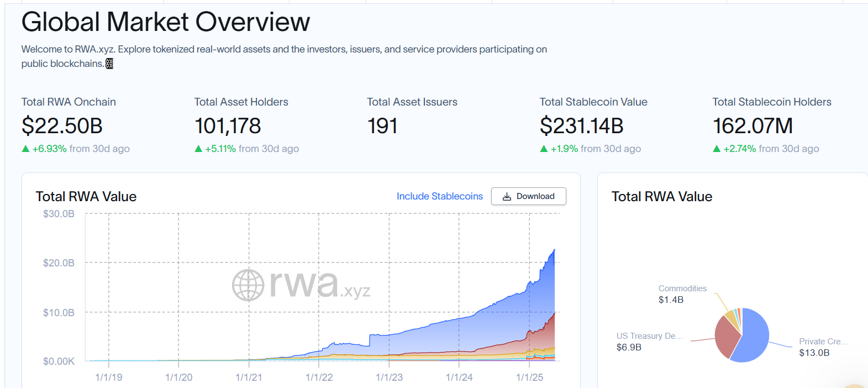Screen dimensions: 868x388
Task: Click the Include Stablecoins link
Action: 439,196
